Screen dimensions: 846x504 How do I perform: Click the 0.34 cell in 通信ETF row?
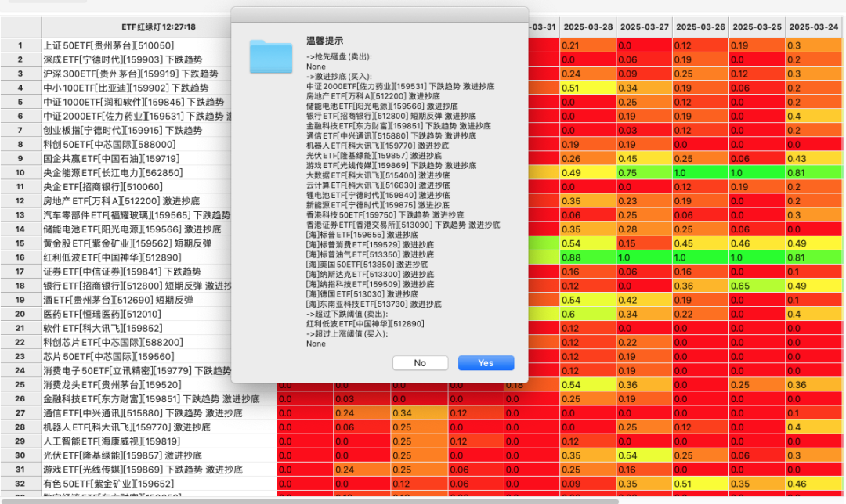pos(418,413)
